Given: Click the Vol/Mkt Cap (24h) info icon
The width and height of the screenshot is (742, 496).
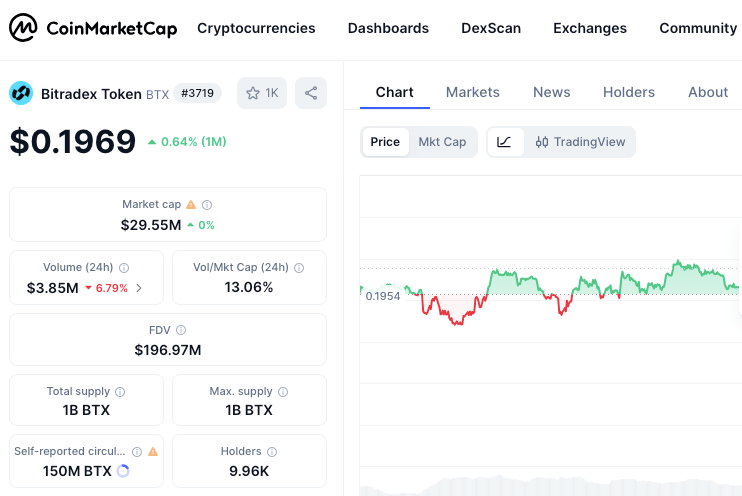Looking at the screenshot, I should 299,268.
